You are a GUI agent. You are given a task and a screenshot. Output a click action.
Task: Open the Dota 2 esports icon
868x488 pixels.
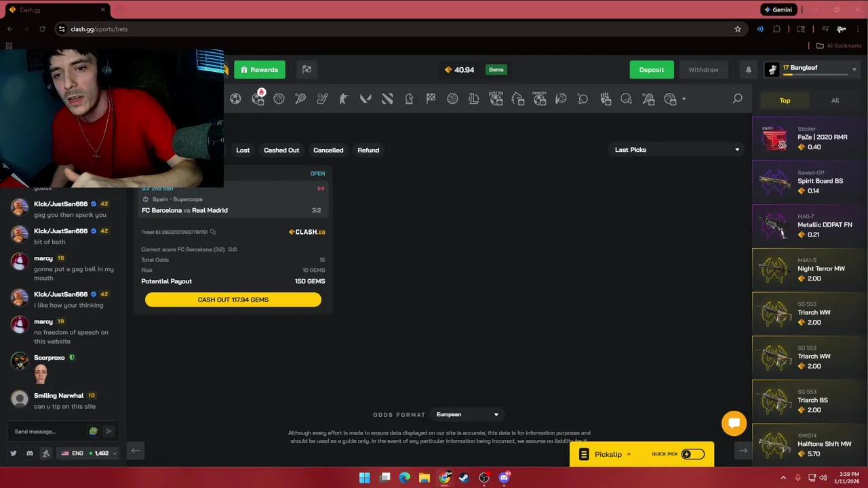click(387, 99)
